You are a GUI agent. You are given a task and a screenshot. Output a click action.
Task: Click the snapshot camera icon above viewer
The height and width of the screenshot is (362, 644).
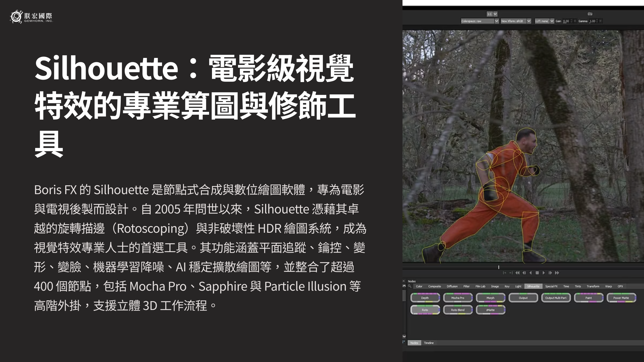coord(590,14)
